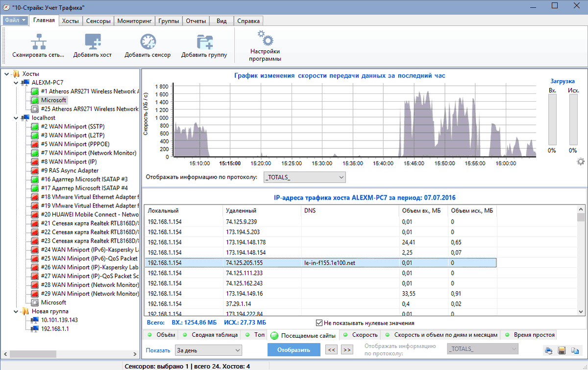The height and width of the screenshot is (370, 588).
Task: Sort table by Удаленный column header
Action: click(x=262, y=211)
